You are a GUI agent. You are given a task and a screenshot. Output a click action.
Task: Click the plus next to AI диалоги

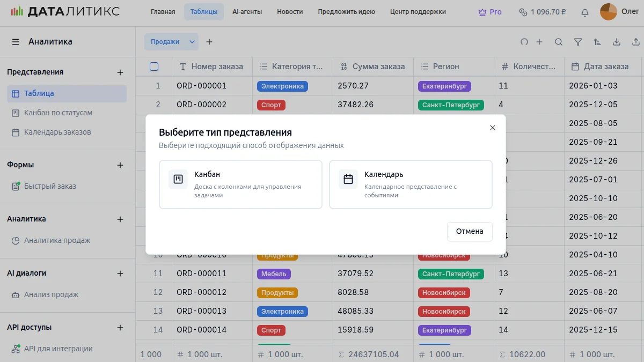[120, 274]
